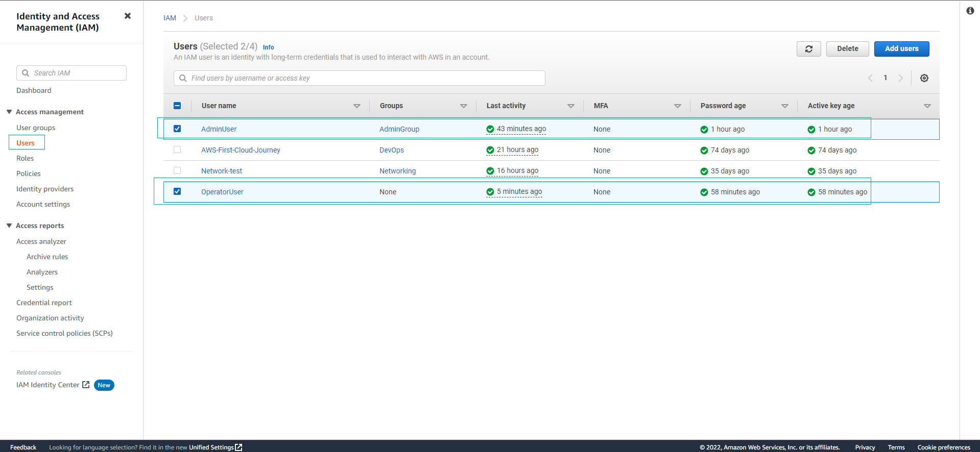The height and width of the screenshot is (452, 980).
Task: Click the green check by 74 days ago password age
Action: [x=704, y=150]
